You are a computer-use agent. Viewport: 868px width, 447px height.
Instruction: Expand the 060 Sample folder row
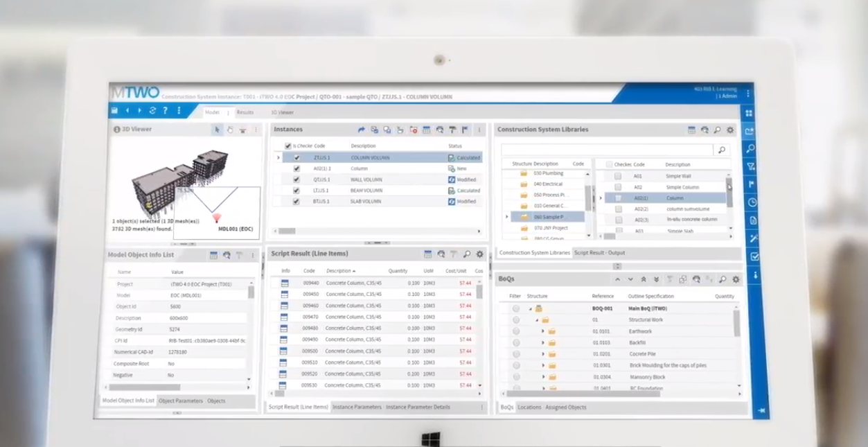(x=506, y=217)
